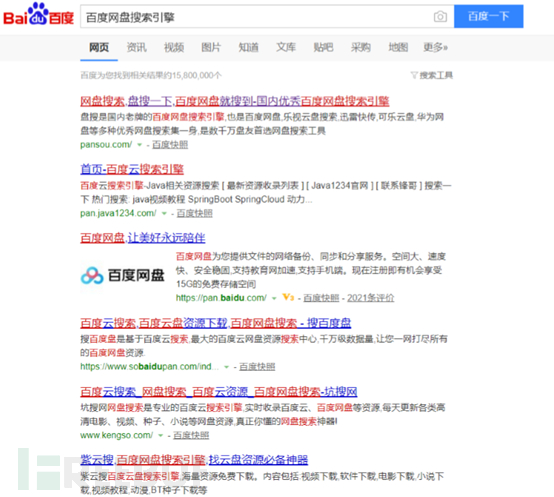This screenshot has height=497, width=554.
Task: Click the Baidu logo
Action: (x=39, y=15)
